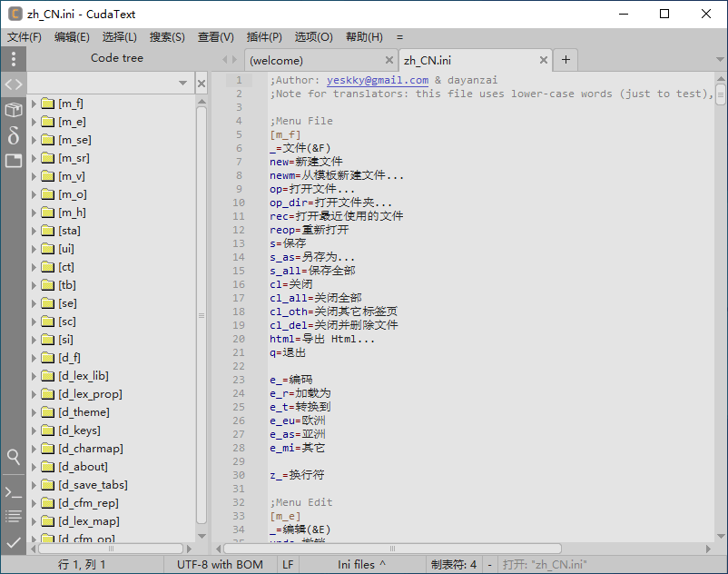The width and height of the screenshot is (728, 574).
Task: Open the Output list panel icon
Action: click(14, 517)
